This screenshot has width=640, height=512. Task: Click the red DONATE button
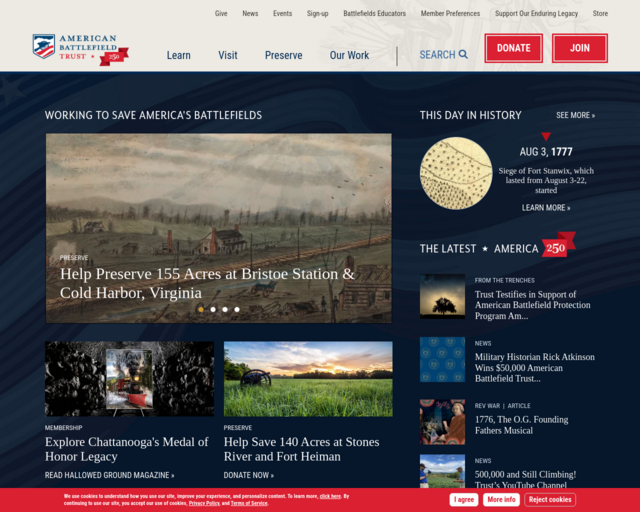[513, 48]
